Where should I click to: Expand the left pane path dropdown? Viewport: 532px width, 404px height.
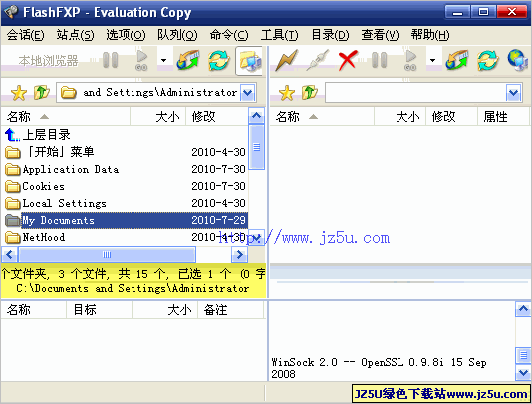[x=248, y=93]
